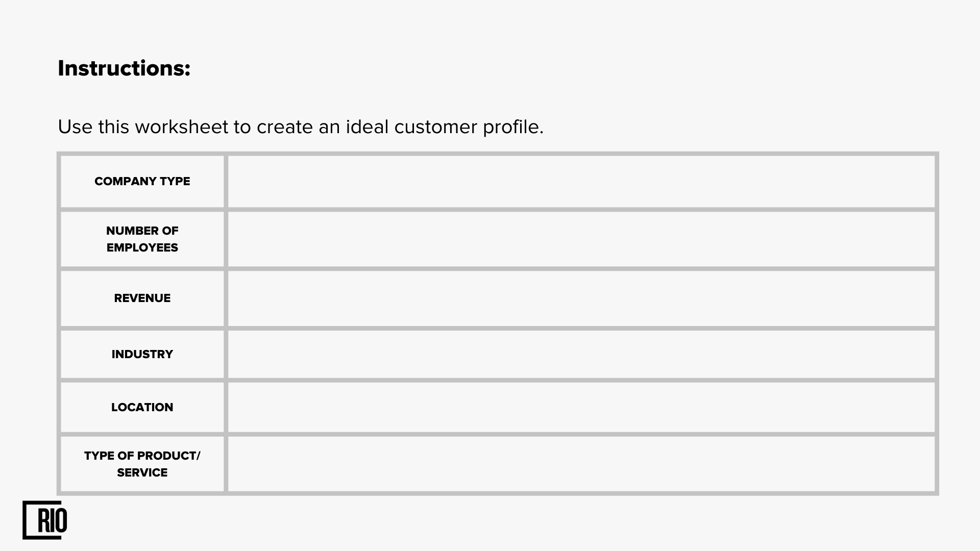The image size is (980, 551).
Task: Click the Revenue input cell
Action: [581, 298]
